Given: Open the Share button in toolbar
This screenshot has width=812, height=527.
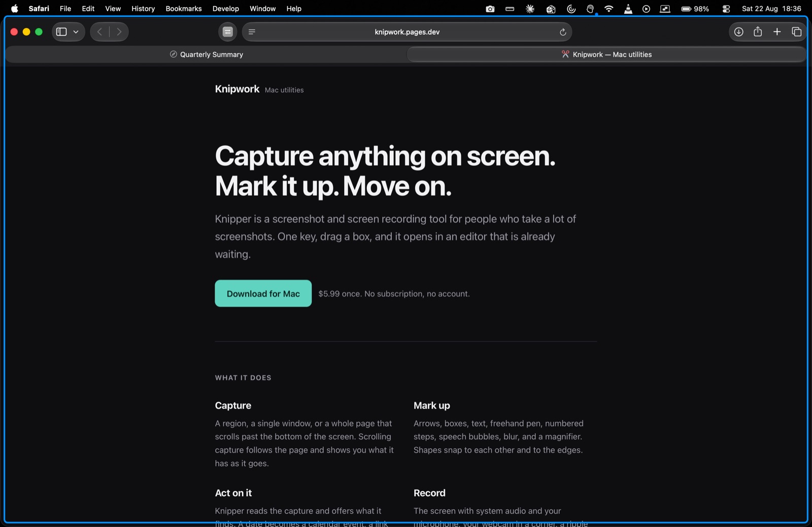Looking at the screenshot, I should 758,32.
